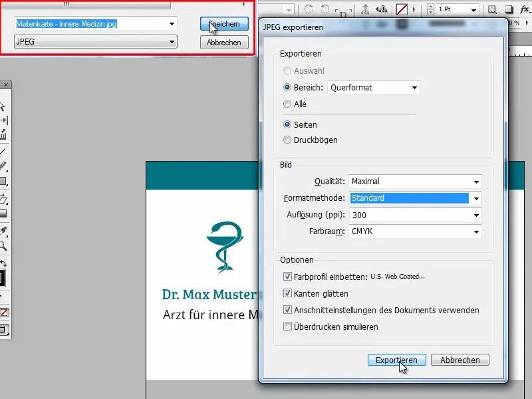Click the stroke none swatch in control bar
The height and width of the screenshot is (399, 532).
click(x=402, y=9)
